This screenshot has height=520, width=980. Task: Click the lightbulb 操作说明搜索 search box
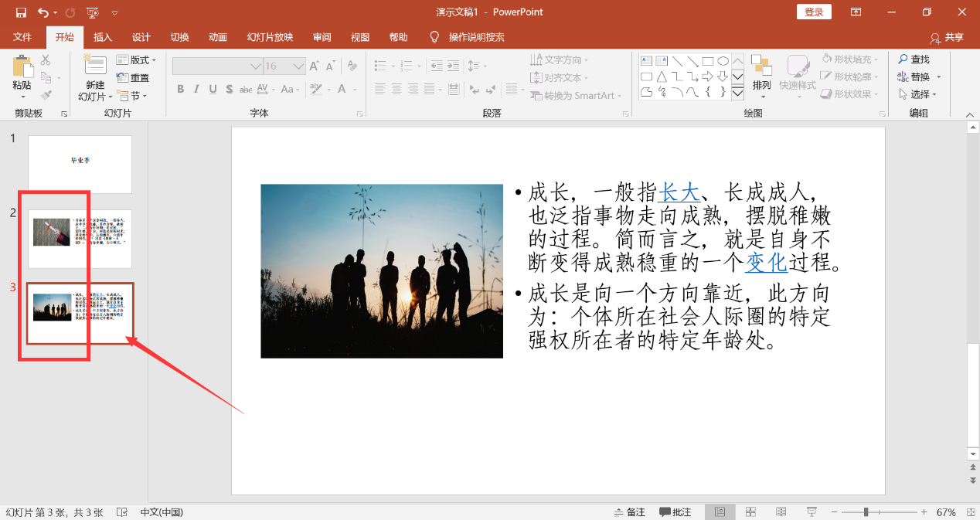click(468, 37)
